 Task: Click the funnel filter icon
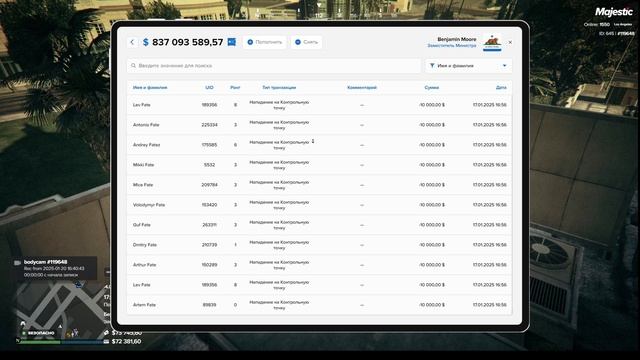432,66
